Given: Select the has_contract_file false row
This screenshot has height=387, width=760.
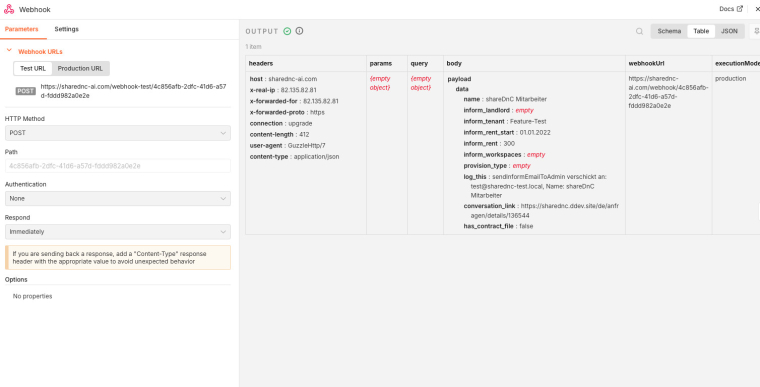Looking at the screenshot, I should pyautogui.click(x=498, y=226).
